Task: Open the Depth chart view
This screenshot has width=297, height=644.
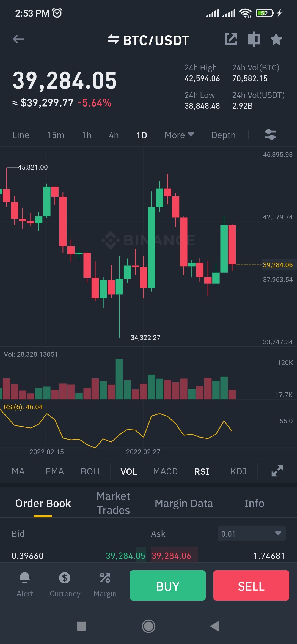Action: tap(223, 135)
